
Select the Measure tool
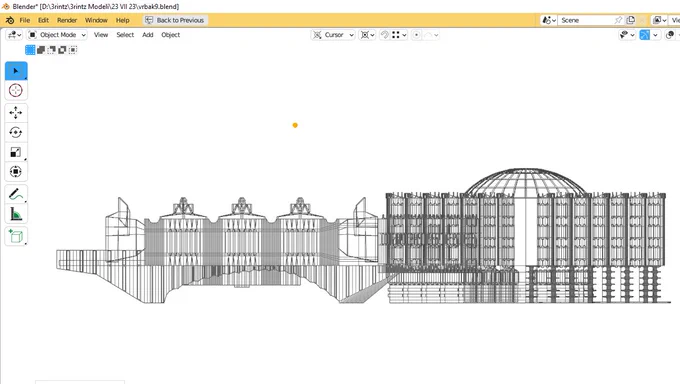[x=16, y=214]
